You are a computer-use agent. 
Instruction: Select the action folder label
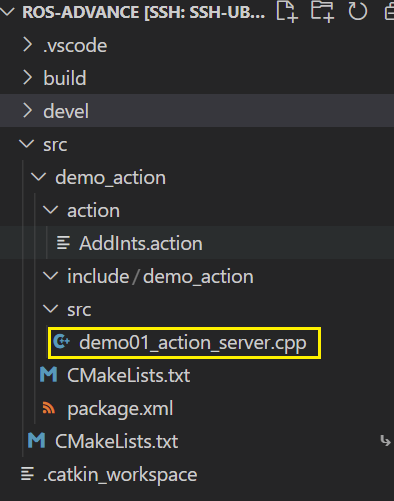94,211
